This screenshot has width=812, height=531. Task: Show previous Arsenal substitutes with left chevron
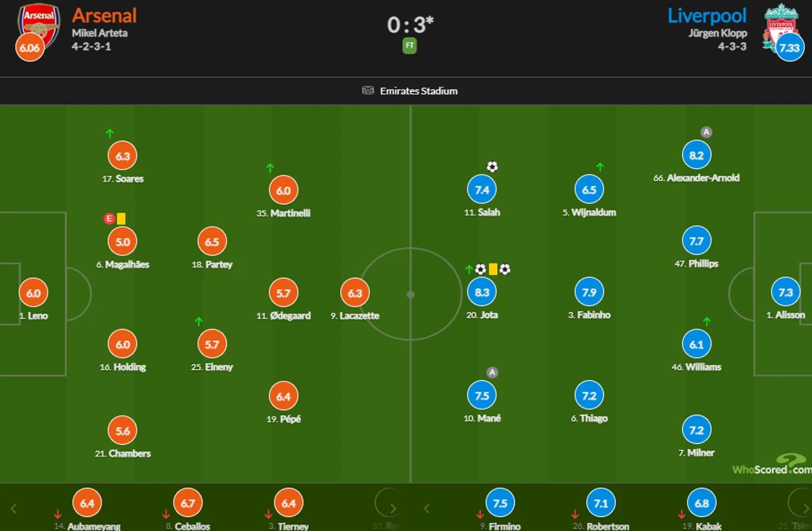[x=14, y=508]
